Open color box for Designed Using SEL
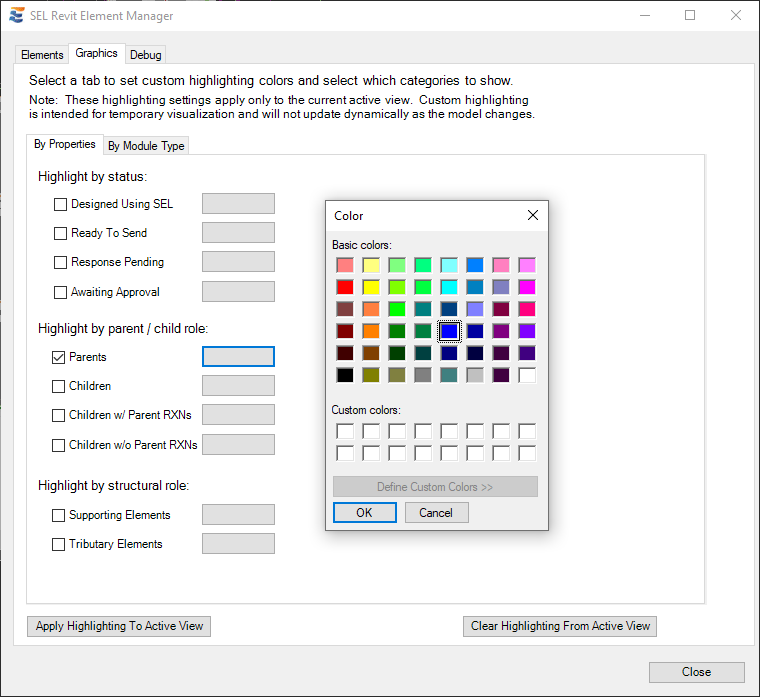This screenshot has width=760, height=697. pyautogui.click(x=238, y=204)
